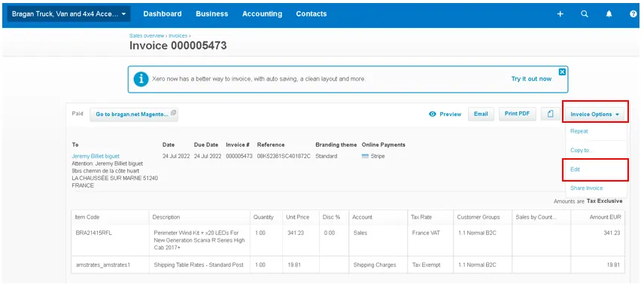Click reference 08K52381SC401872C
The width and height of the screenshot is (644, 284).
(x=284, y=156)
